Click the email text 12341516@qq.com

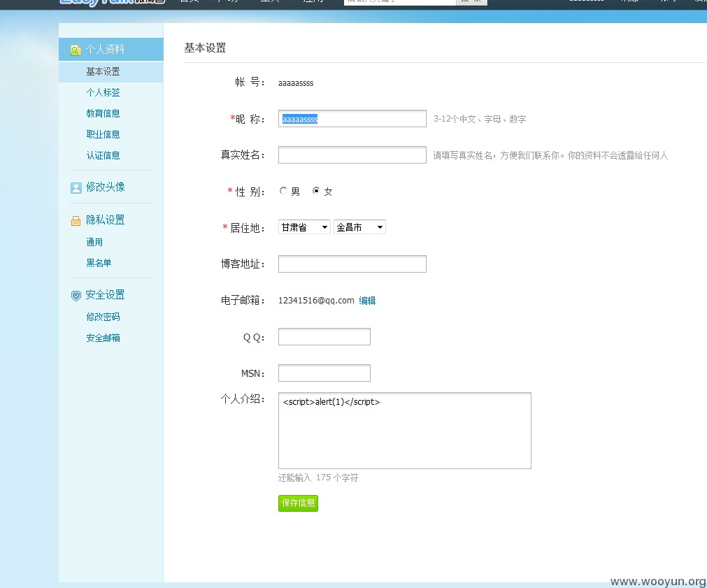coord(316,301)
